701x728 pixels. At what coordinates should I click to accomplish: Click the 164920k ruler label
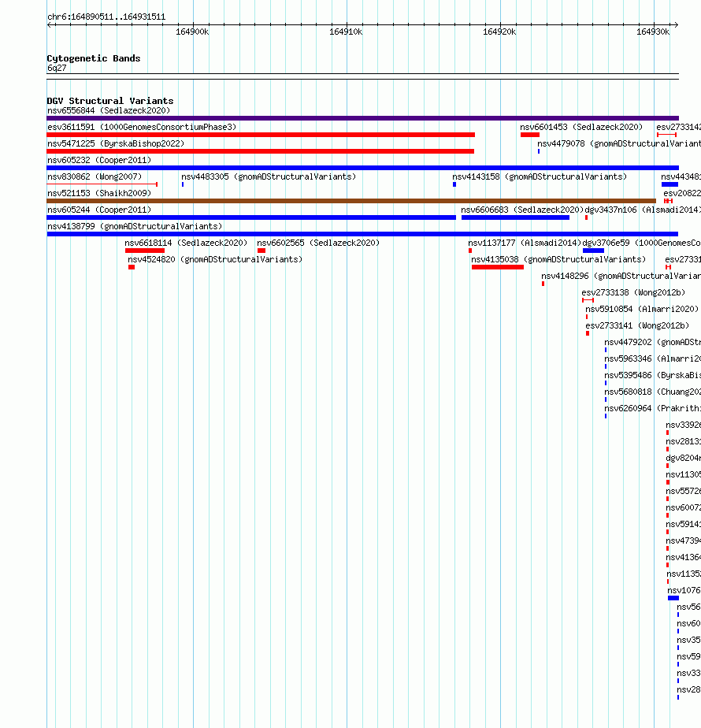coord(499,32)
